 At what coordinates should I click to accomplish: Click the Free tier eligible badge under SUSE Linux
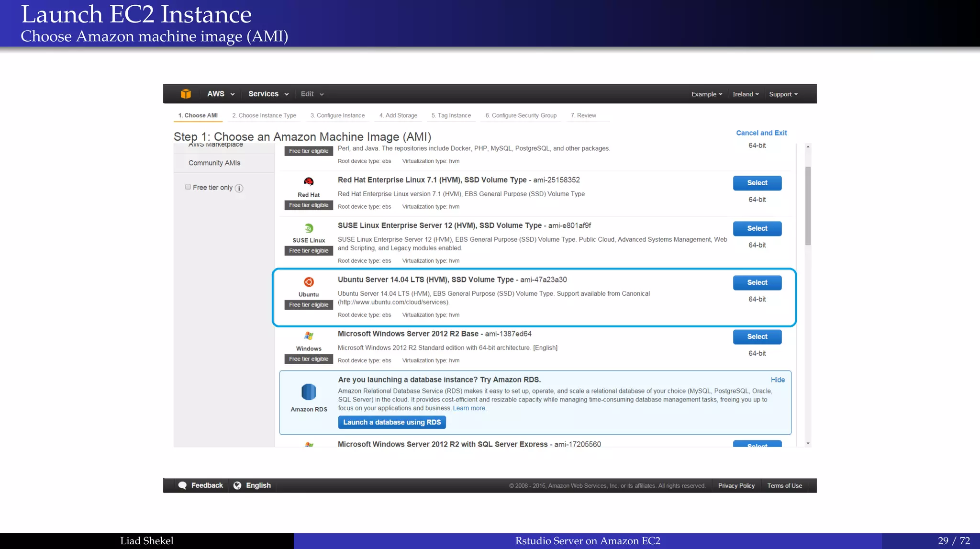tap(309, 251)
